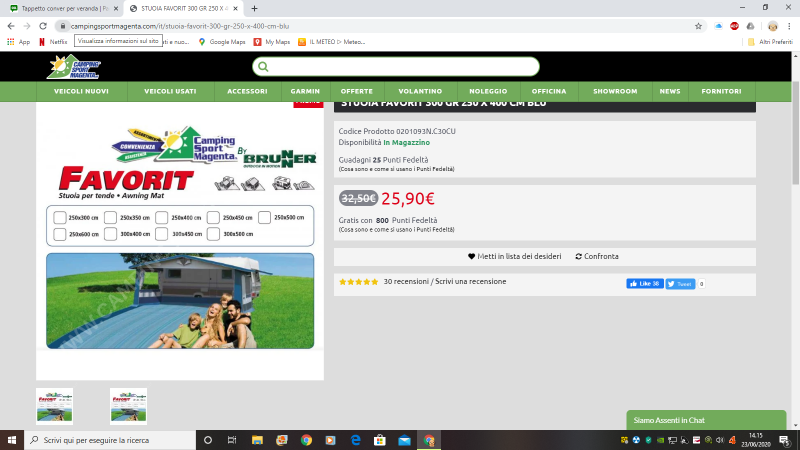Click the green search magnifier icon
The image size is (800, 450).
tap(263, 67)
